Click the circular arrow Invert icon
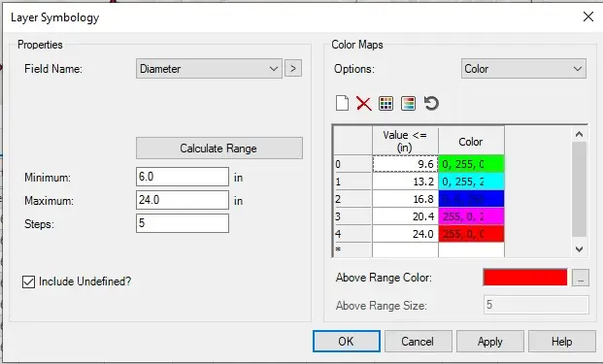This screenshot has width=603, height=364. point(431,104)
